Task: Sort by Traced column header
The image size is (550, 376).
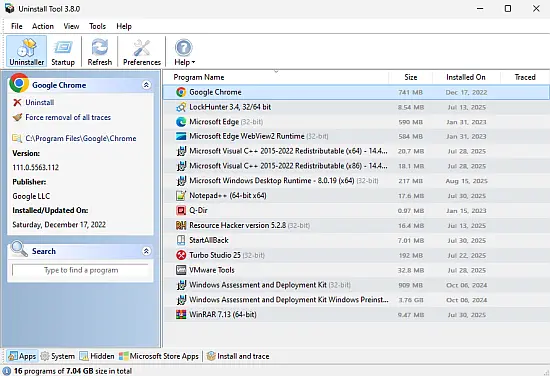Action: tap(525, 77)
